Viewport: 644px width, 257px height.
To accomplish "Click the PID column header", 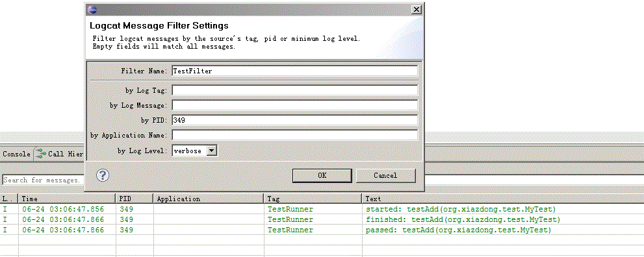I will pyautogui.click(x=135, y=199).
